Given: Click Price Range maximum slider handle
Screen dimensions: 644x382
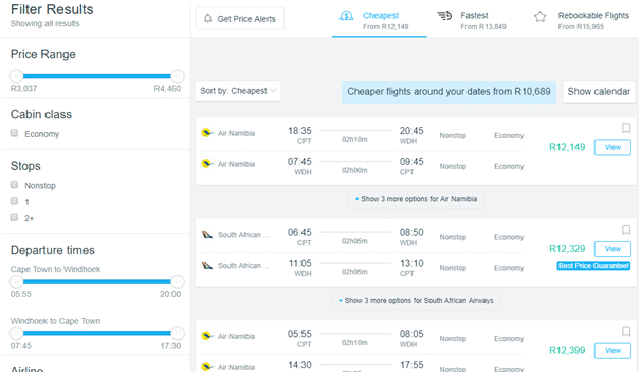Looking at the screenshot, I should (177, 76).
